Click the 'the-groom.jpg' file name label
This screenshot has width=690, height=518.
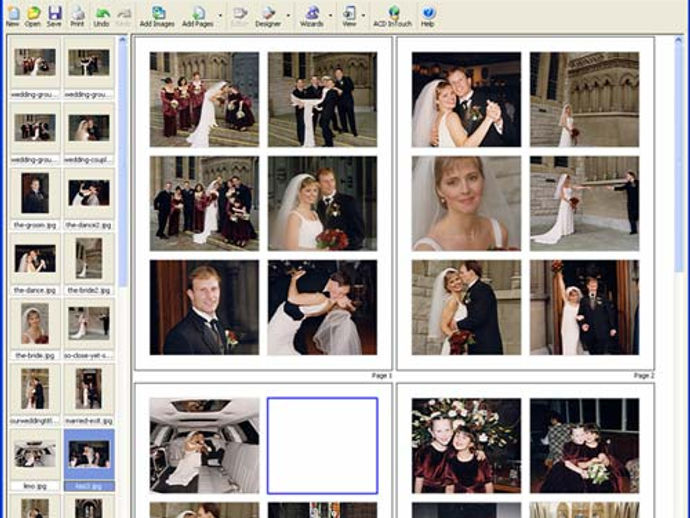[35, 225]
